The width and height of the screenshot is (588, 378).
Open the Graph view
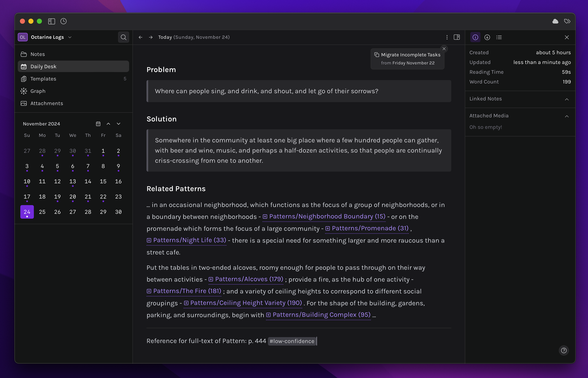[38, 91]
